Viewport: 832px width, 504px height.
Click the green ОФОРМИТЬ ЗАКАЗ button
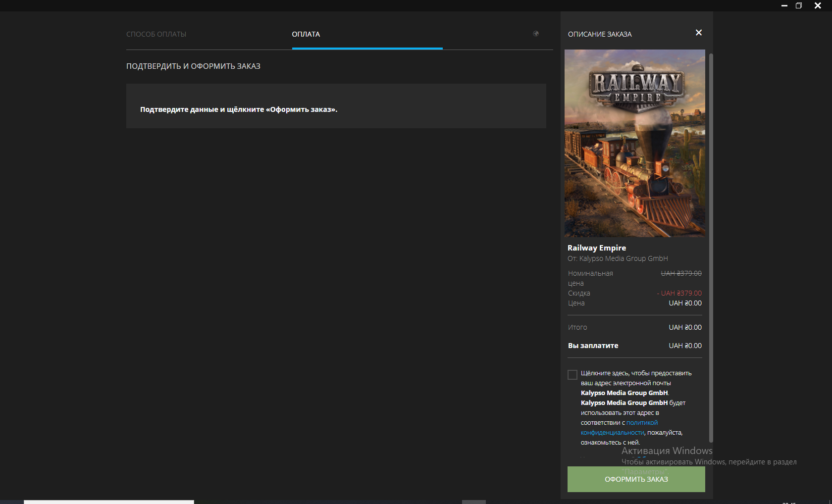636,479
